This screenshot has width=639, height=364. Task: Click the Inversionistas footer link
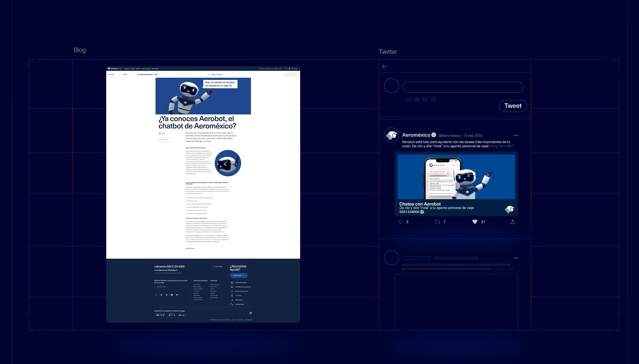(x=239, y=304)
